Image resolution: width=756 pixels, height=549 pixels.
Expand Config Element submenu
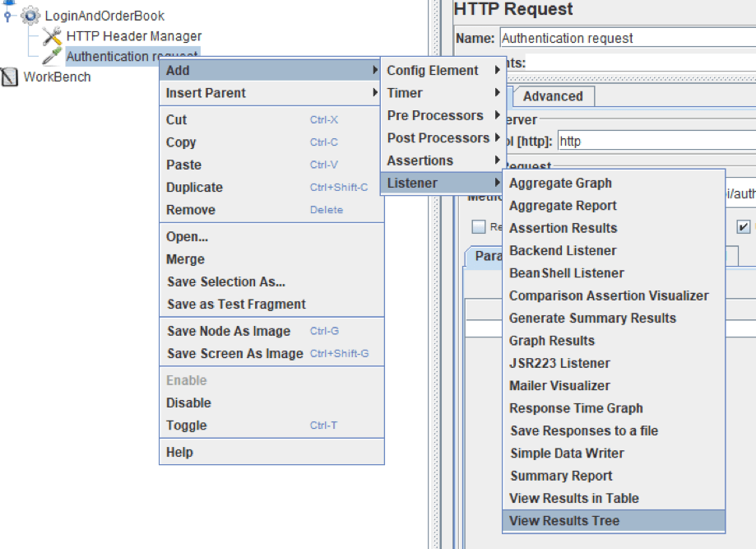tap(443, 71)
